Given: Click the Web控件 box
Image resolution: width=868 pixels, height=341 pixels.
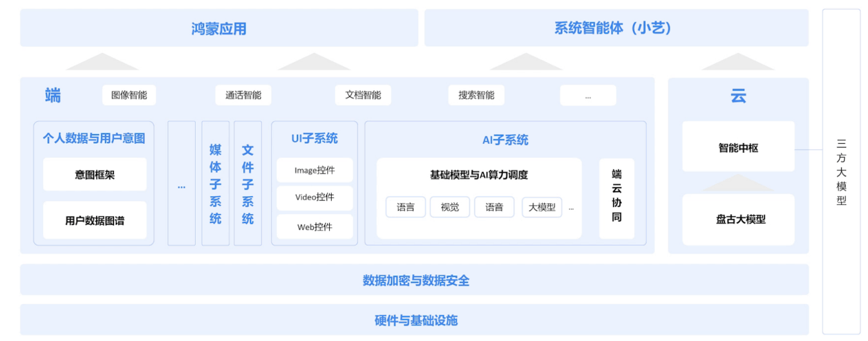Looking at the screenshot, I should [x=315, y=227].
